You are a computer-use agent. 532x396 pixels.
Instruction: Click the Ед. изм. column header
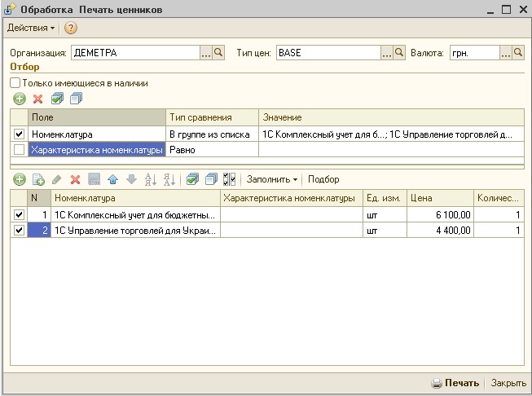click(x=385, y=198)
